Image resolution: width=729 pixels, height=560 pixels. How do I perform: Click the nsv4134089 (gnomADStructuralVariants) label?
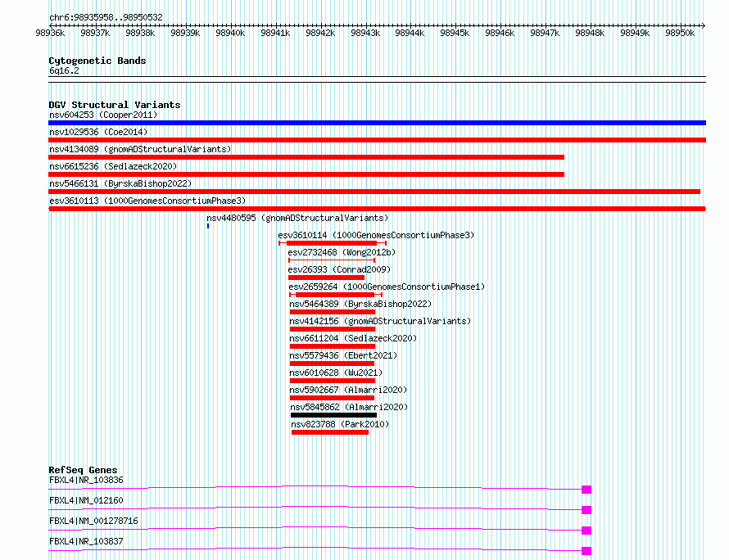(140, 149)
